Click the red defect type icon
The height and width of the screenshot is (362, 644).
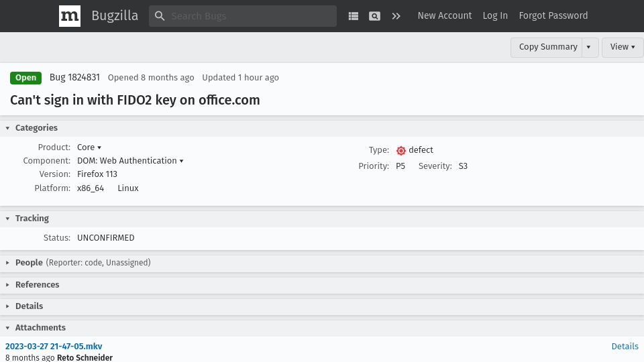[x=401, y=151]
